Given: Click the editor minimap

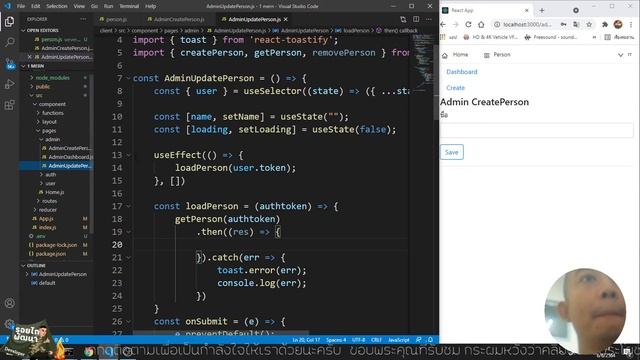Looking at the screenshot, I should point(423,61).
